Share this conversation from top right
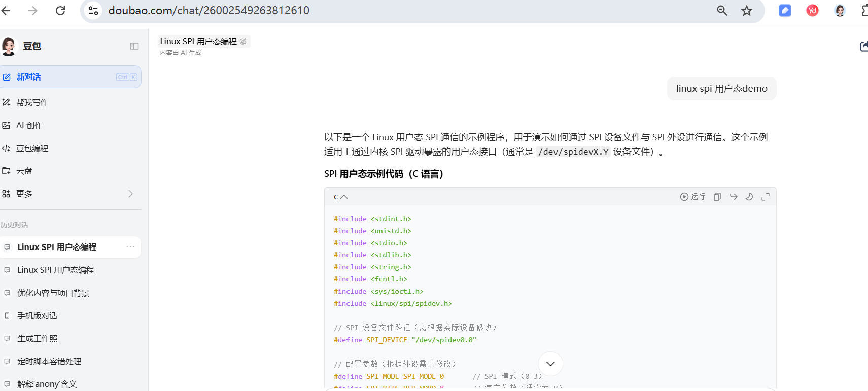The height and width of the screenshot is (391, 868). pyautogui.click(x=863, y=47)
